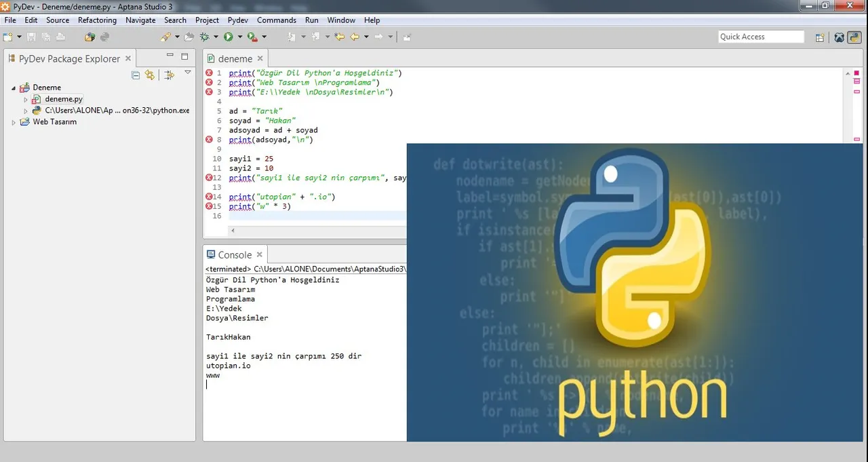Click line number 16 in the editor gutter
This screenshot has height=462, width=868.
pyautogui.click(x=217, y=216)
